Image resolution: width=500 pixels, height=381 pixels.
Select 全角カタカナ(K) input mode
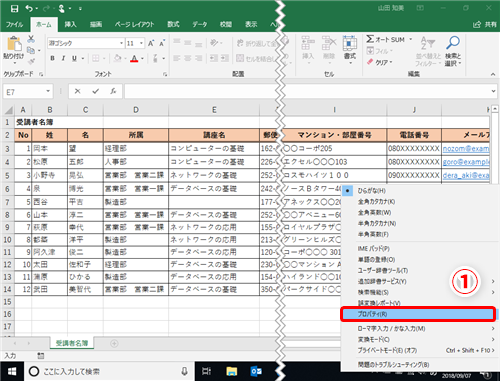376,202
